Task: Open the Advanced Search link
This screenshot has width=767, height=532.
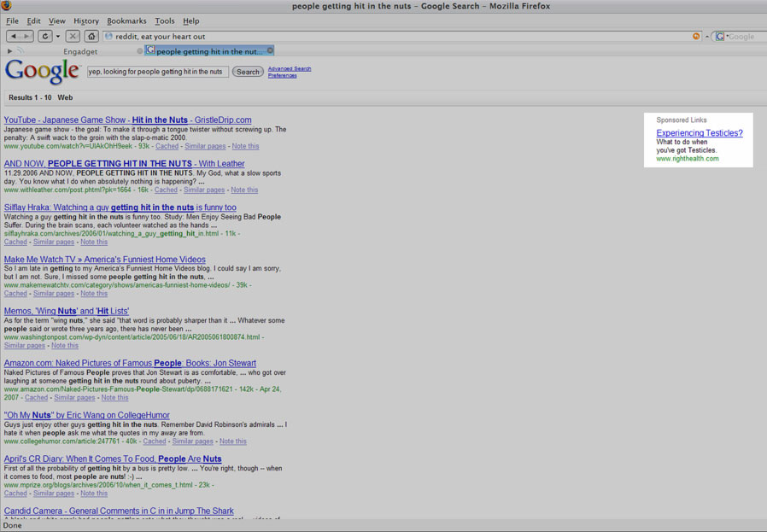Action: (290, 69)
